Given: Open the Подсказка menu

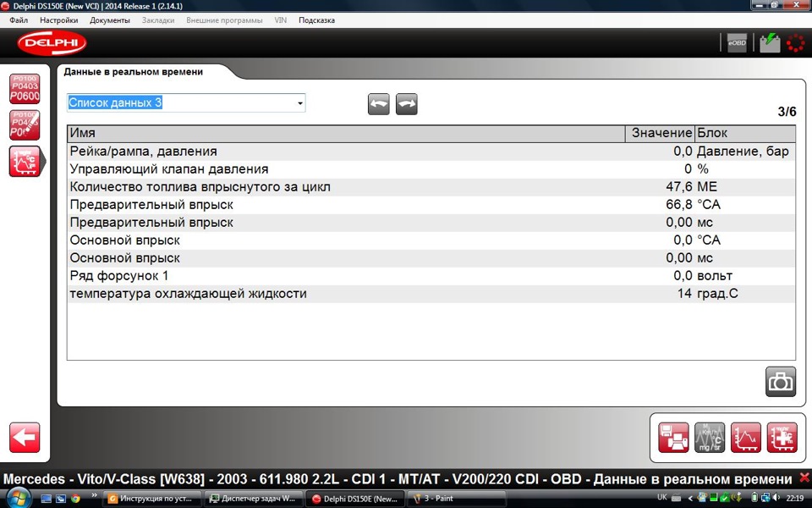Looking at the screenshot, I should [316, 20].
